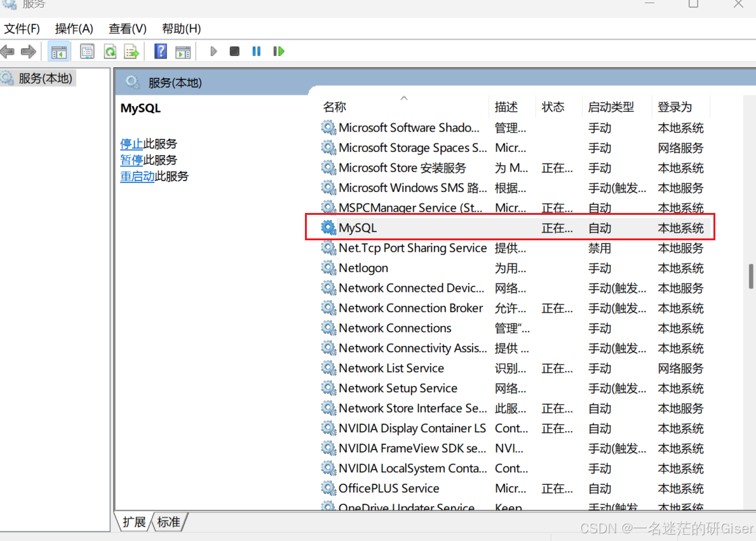The image size is (756, 541).
Task: Select NVIDIA FrameView SDK se... service
Action: (x=412, y=448)
